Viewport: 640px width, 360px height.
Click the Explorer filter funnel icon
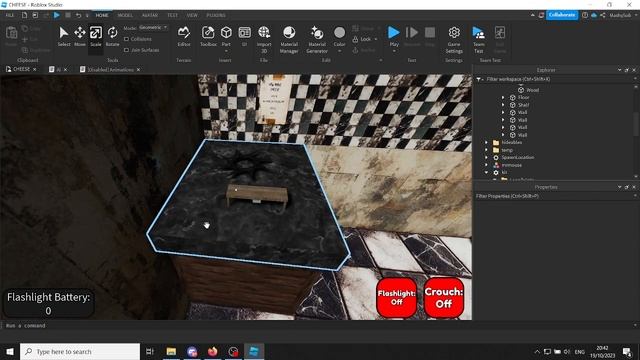click(479, 79)
